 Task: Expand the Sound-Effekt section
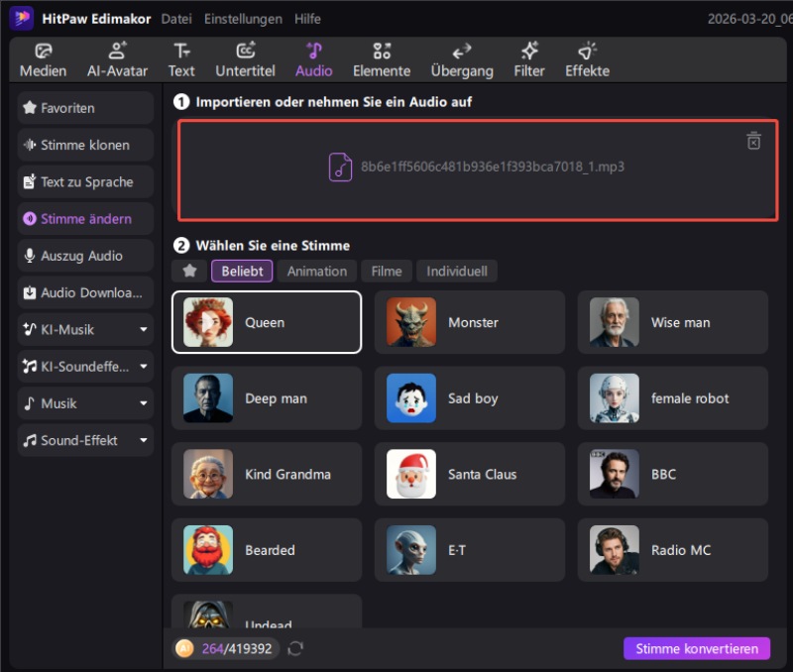[x=144, y=440]
